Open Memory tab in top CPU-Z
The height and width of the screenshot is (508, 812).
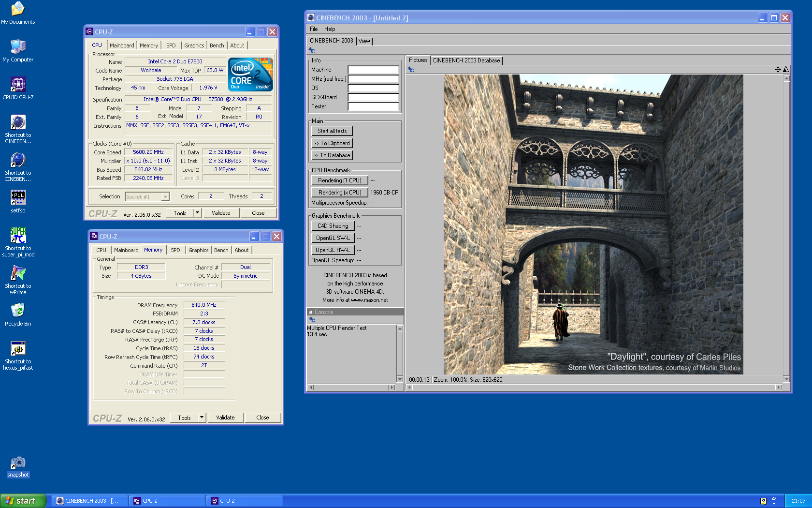pos(149,45)
